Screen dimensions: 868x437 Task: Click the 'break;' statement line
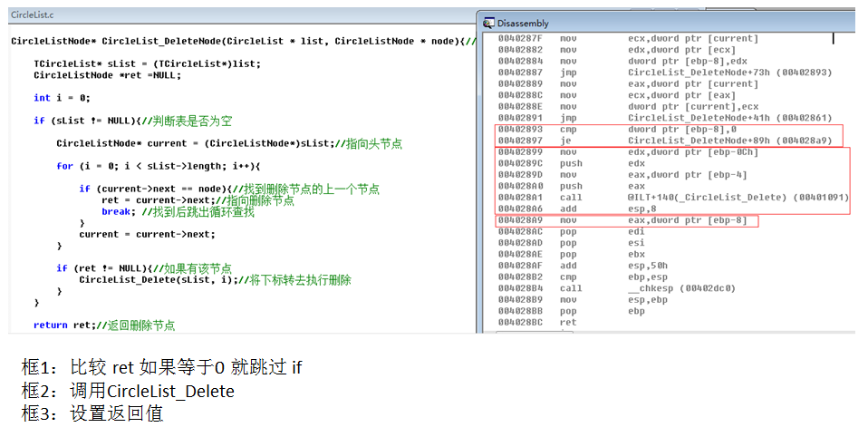tap(178, 211)
